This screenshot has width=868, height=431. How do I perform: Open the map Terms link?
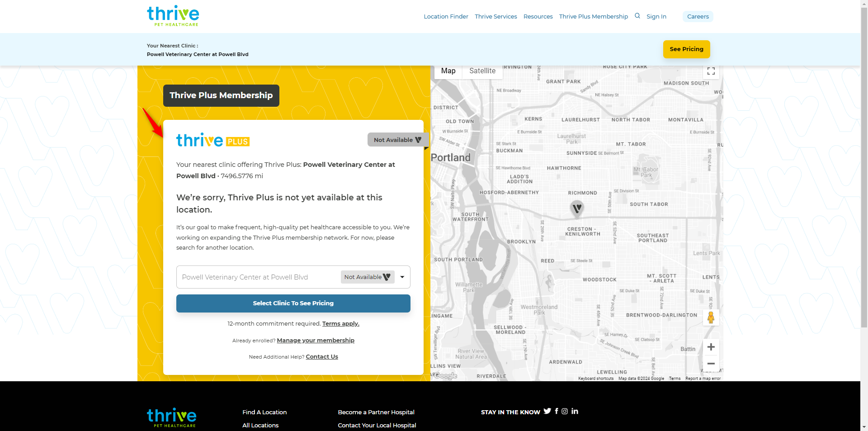click(675, 379)
